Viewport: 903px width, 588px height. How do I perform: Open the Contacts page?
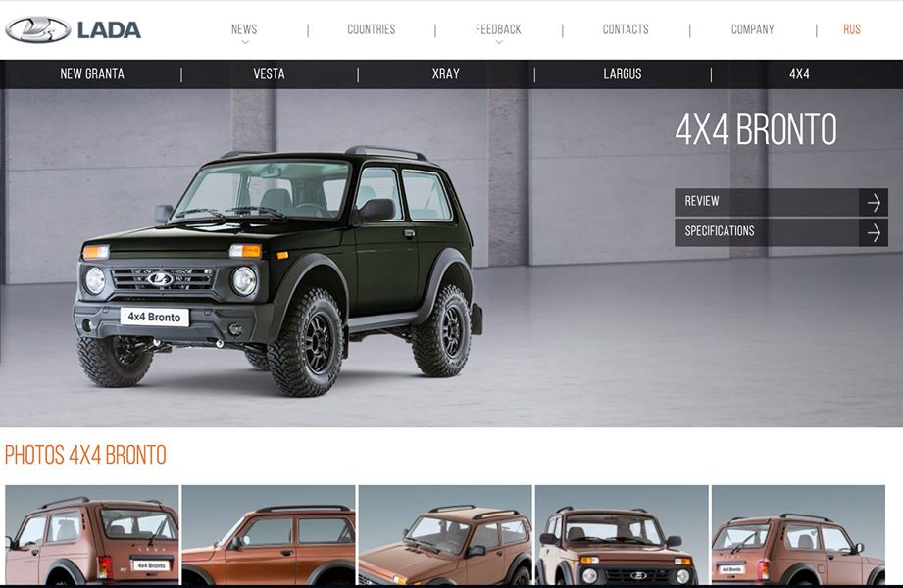pyautogui.click(x=626, y=29)
